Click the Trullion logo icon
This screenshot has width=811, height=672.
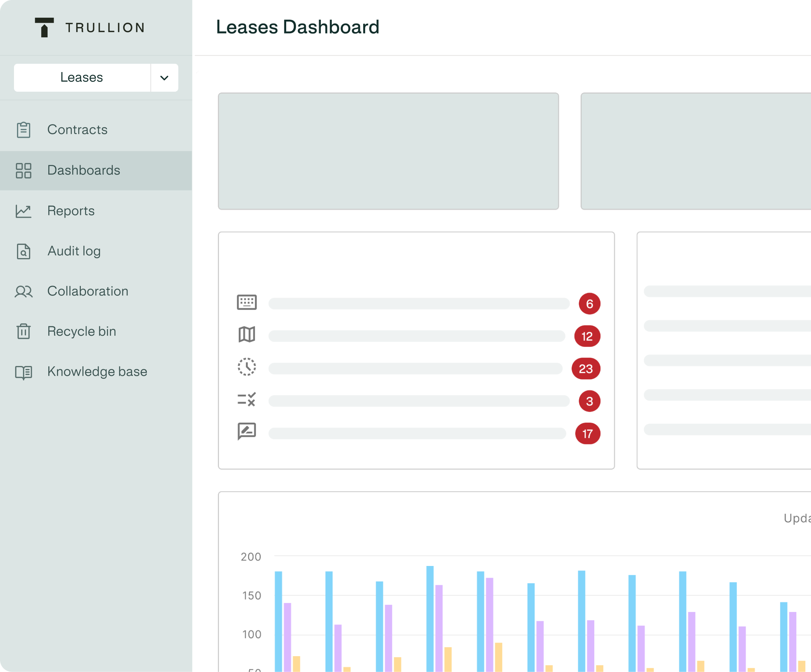tap(45, 28)
